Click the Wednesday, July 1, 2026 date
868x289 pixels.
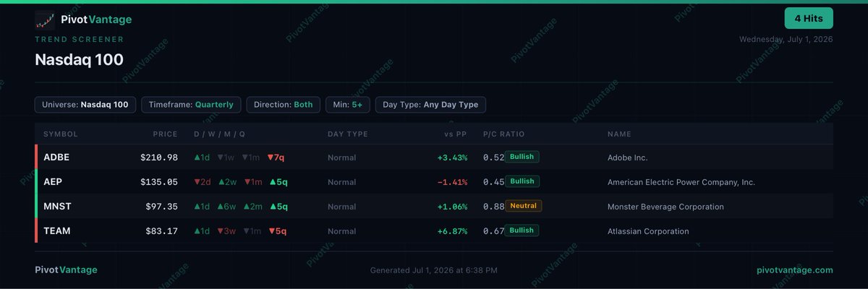[x=786, y=40]
